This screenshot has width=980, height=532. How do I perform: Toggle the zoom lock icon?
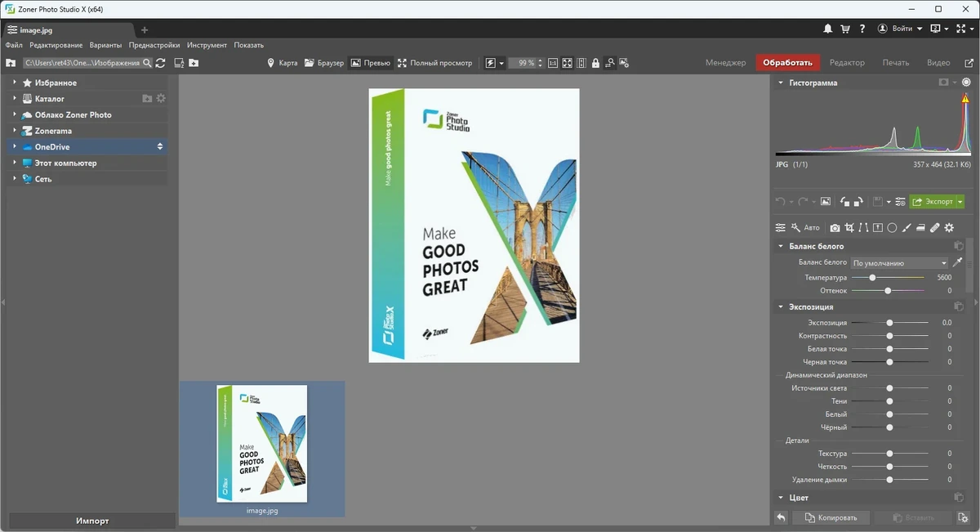click(x=595, y=63)
